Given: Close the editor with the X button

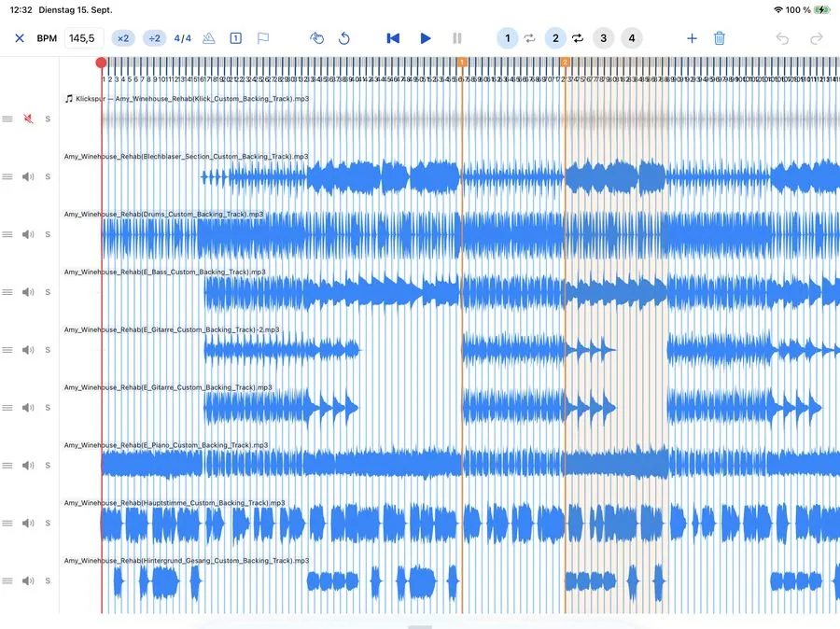Looking at the screenshot, I should coord(20,38).
